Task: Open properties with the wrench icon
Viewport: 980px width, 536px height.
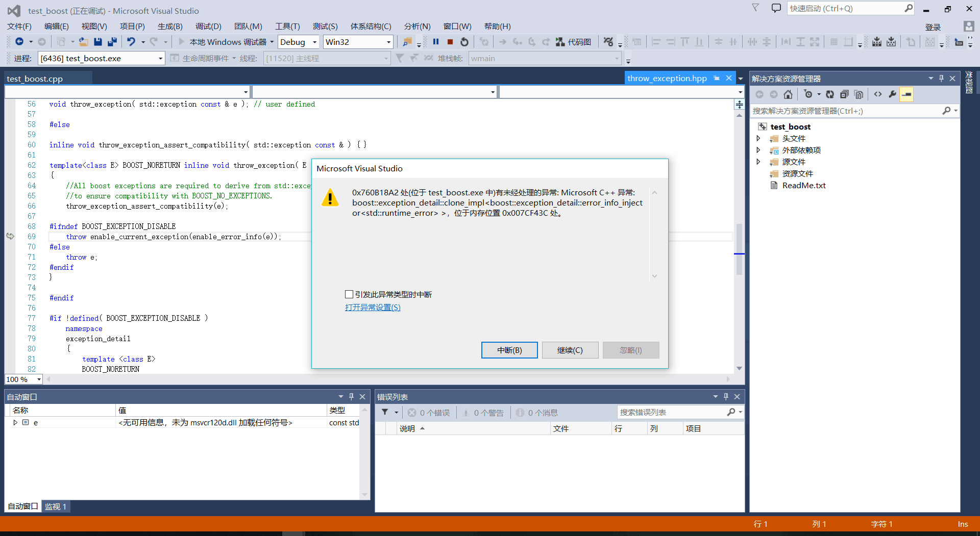Action: [892, 94]
